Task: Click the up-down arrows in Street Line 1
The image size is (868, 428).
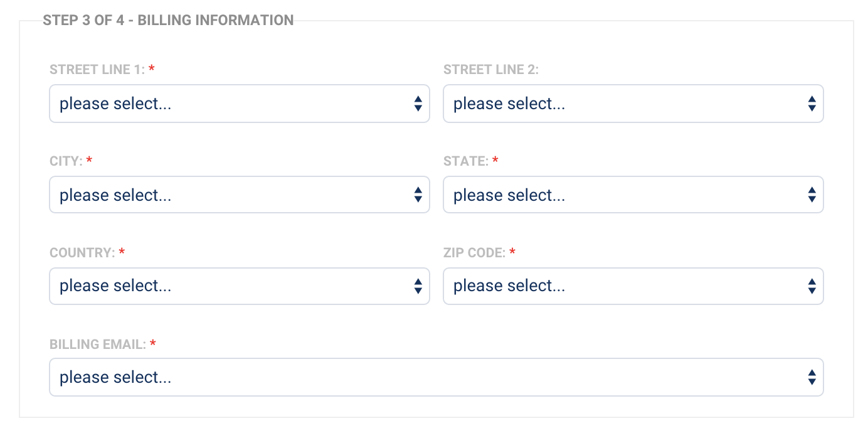Action: (x=418, y=104)
